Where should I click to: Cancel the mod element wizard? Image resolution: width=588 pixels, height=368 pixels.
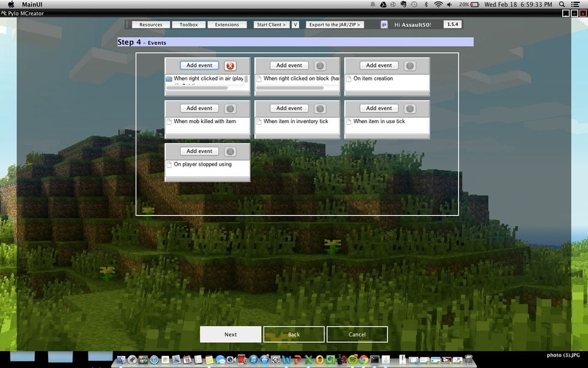357,334
